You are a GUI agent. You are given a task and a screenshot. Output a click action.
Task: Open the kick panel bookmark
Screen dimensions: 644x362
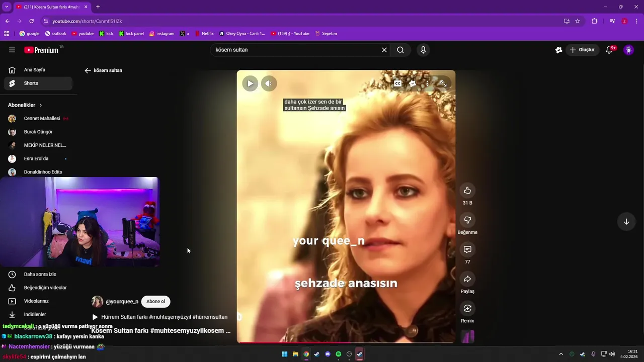point(131,34)
